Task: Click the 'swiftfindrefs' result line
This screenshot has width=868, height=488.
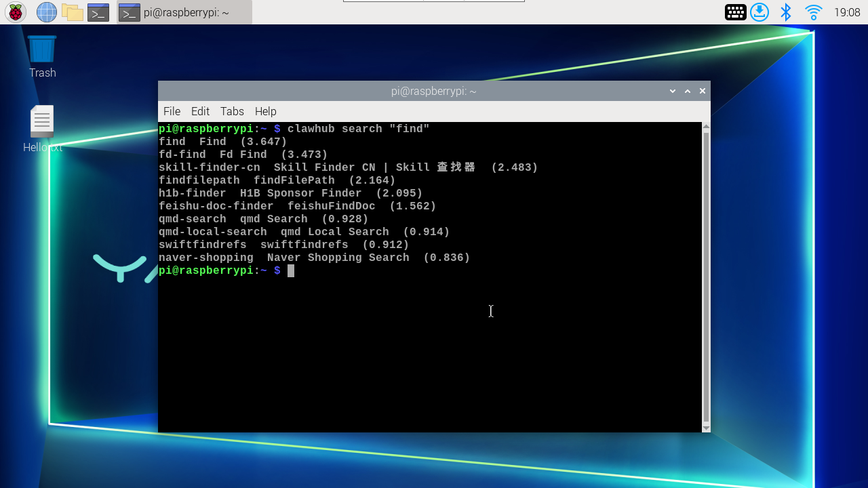Action: click(x=283, y=245)
